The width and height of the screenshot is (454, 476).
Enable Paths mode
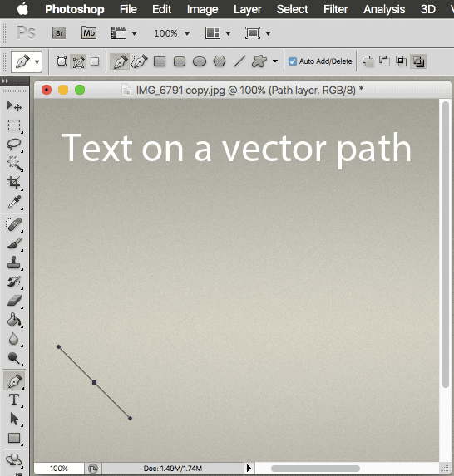[78, 62]
